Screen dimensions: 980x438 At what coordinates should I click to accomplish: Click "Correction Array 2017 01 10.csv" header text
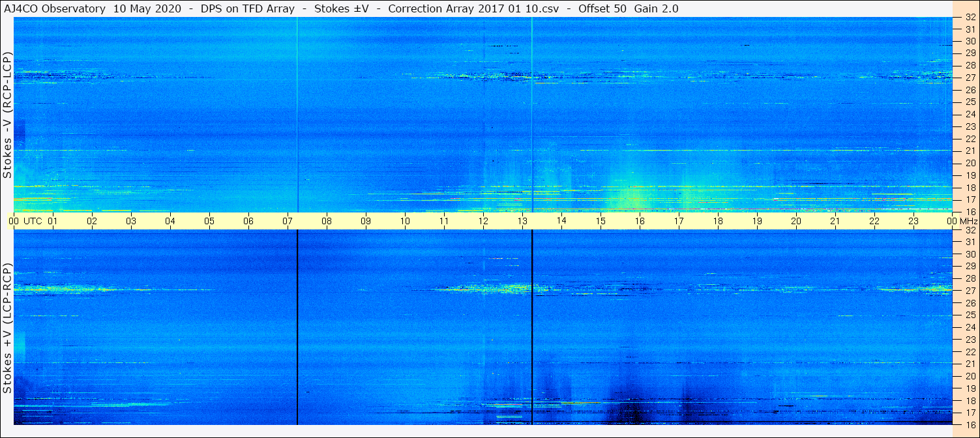pos(474,8)
